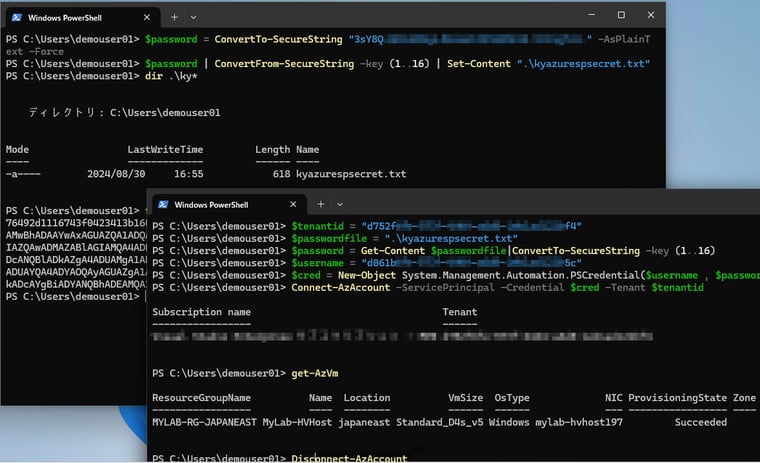Click the Mode column header
This screenshot has width=760, height=463.
tap(17, 149)
